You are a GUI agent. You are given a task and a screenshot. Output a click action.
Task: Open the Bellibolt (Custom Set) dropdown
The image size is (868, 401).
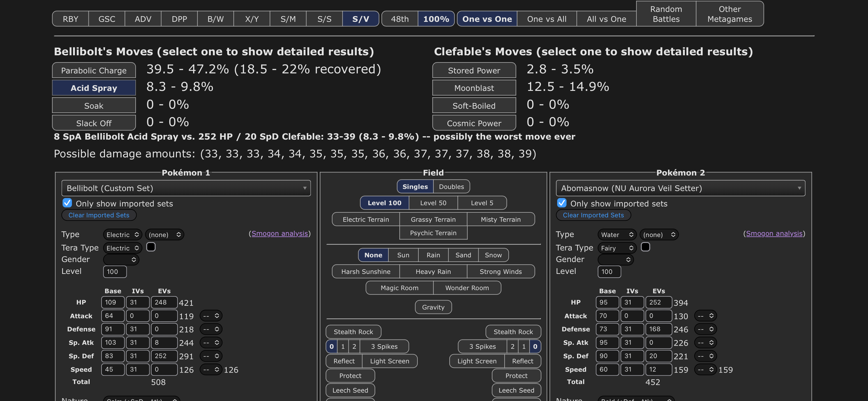point(186,188)
